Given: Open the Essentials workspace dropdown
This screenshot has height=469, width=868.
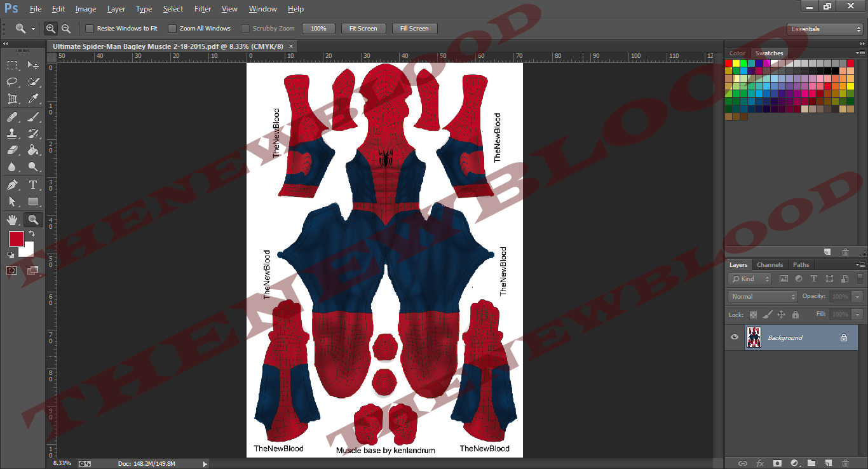Looking at the screenshot, I should (825, 29).
